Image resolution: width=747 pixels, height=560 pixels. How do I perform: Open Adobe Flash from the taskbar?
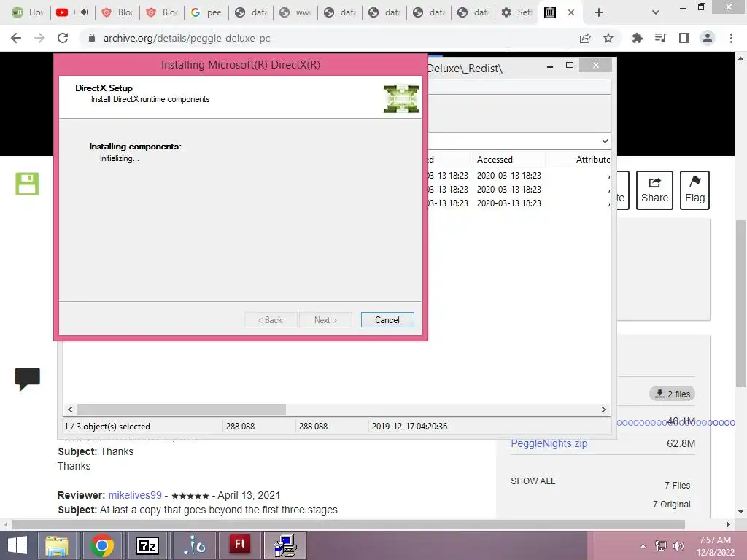click(x=239, y=545)
